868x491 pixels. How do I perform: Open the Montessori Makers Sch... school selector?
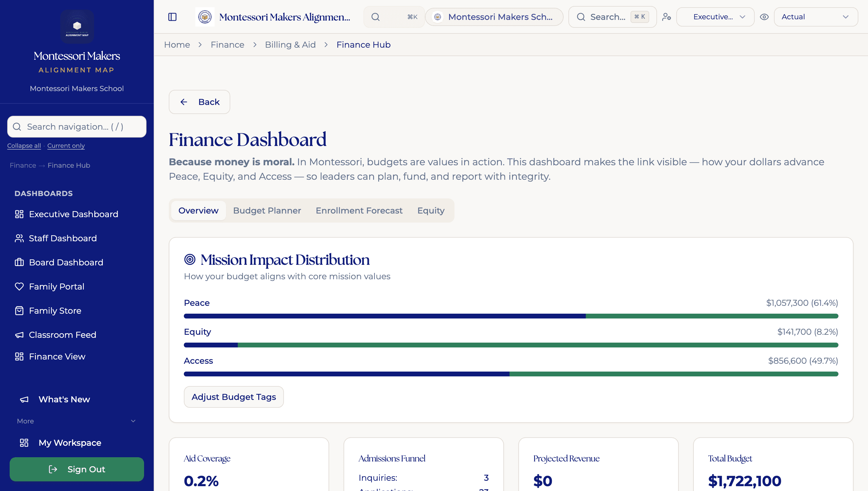coord(494,17)
